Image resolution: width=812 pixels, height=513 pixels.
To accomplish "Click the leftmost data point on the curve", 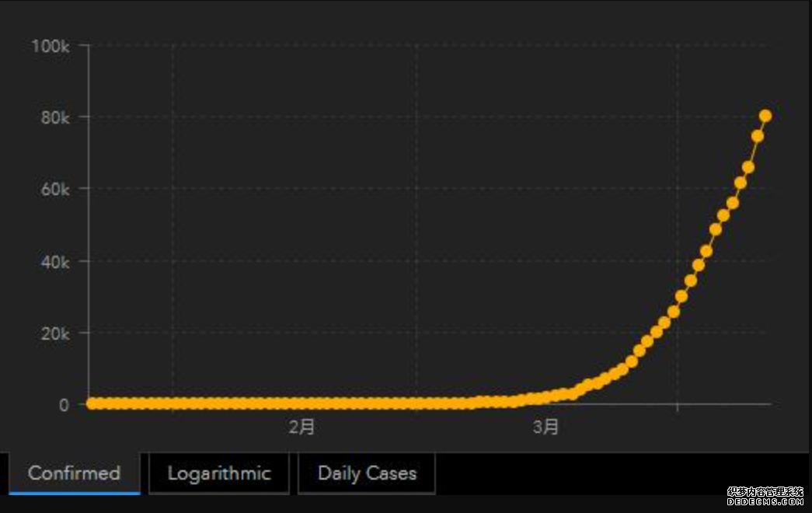I will pyautogui.click(x=92, y=403).
